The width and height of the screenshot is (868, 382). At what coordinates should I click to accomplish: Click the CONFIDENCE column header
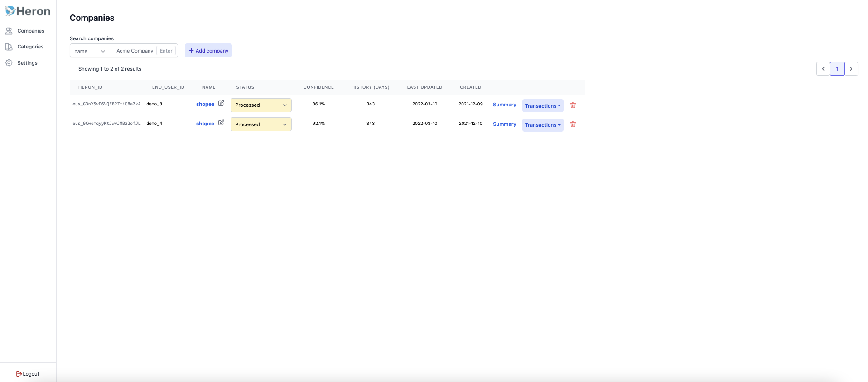318,87
